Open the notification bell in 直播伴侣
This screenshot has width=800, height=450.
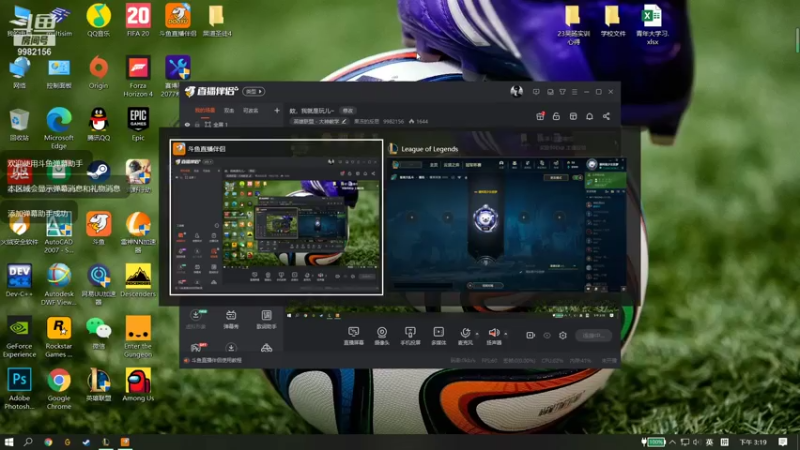pyautogui.click(x=589, y=116)
